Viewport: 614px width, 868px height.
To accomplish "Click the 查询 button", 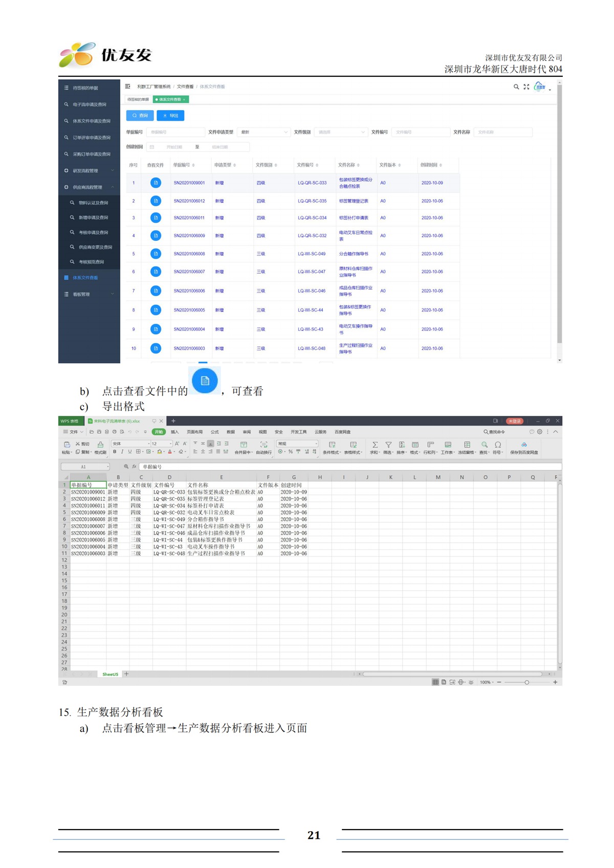I will pos(140,116).
